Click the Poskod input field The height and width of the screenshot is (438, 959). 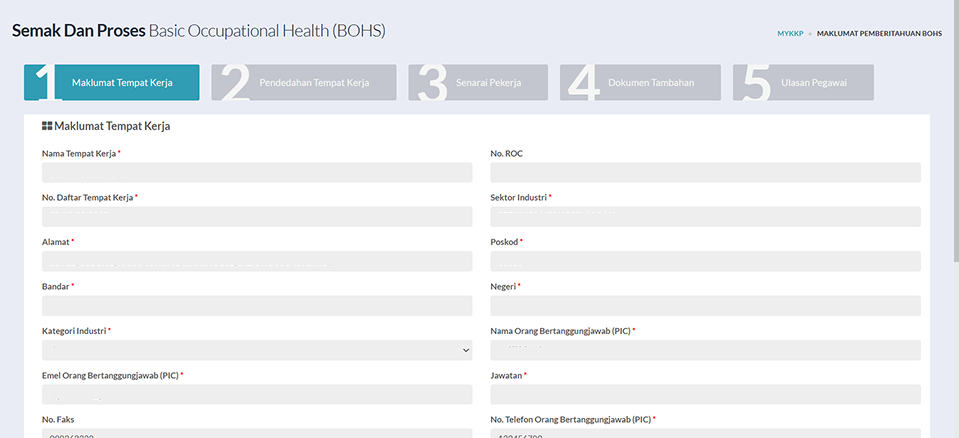click(x=706, y=261)
